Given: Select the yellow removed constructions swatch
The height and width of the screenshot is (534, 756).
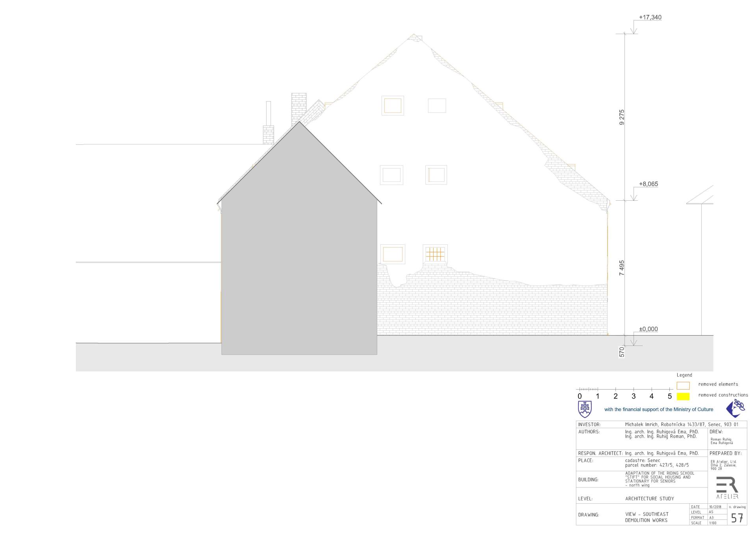Looking at the screenshot, I should (683, 396).
